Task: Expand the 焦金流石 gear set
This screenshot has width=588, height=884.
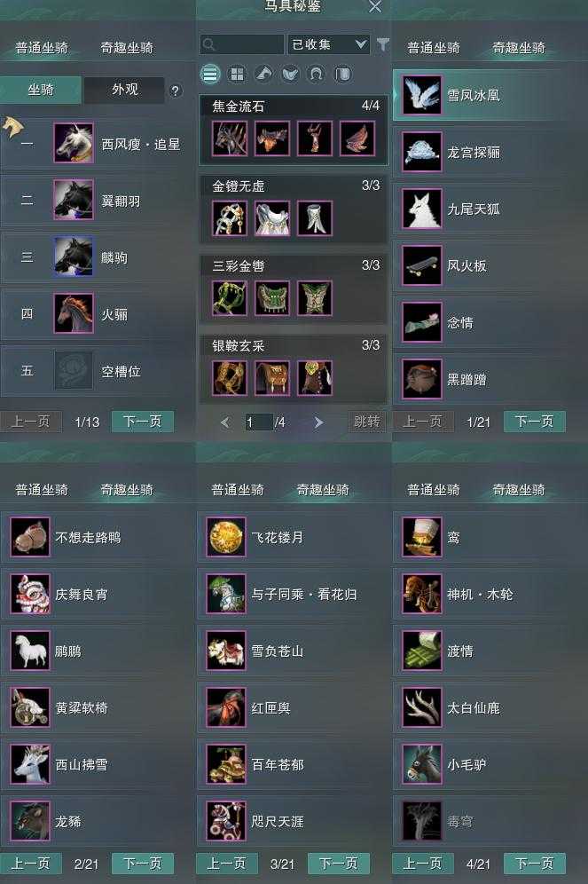Action: (x=294, y=106)
